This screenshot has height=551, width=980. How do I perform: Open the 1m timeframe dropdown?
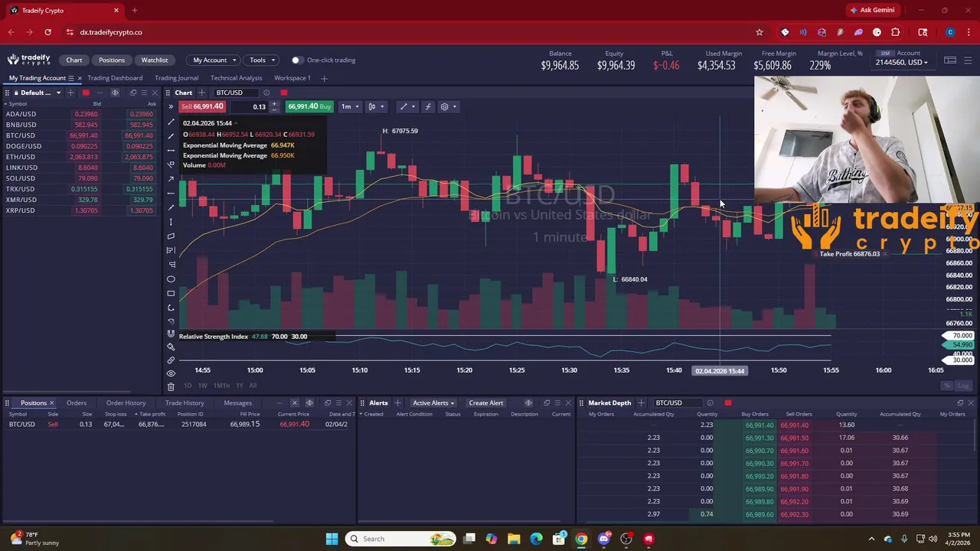point(349,106)
